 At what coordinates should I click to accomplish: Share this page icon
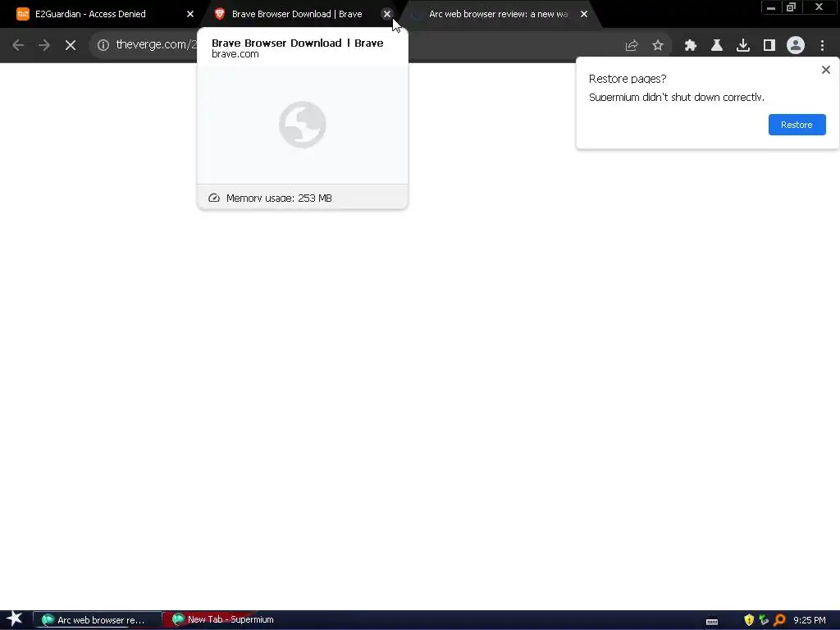632,46
